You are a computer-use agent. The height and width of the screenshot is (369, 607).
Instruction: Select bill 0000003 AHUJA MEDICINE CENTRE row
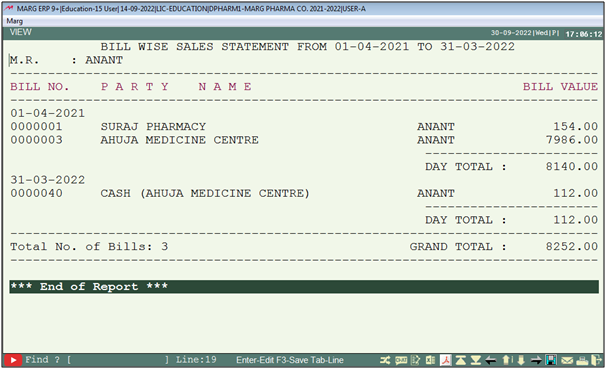click(x=304, y=140)
